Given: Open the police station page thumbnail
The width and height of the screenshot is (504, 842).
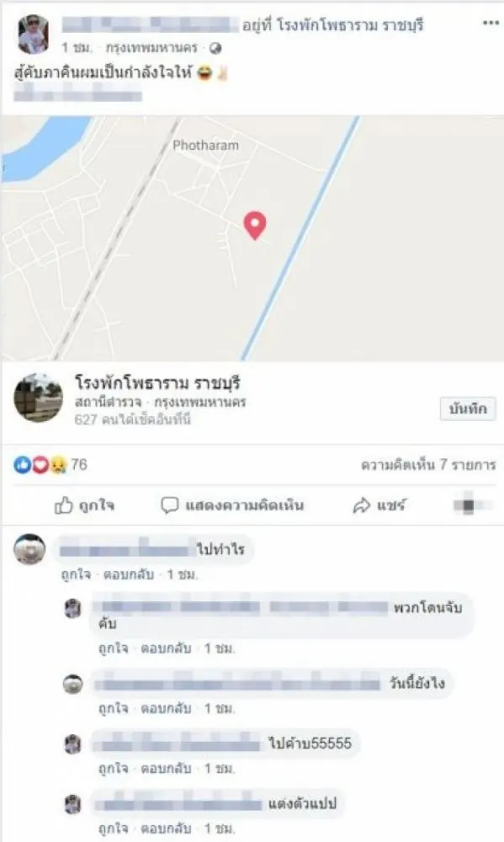Looking at the screenshot, I should coord(38,398).
